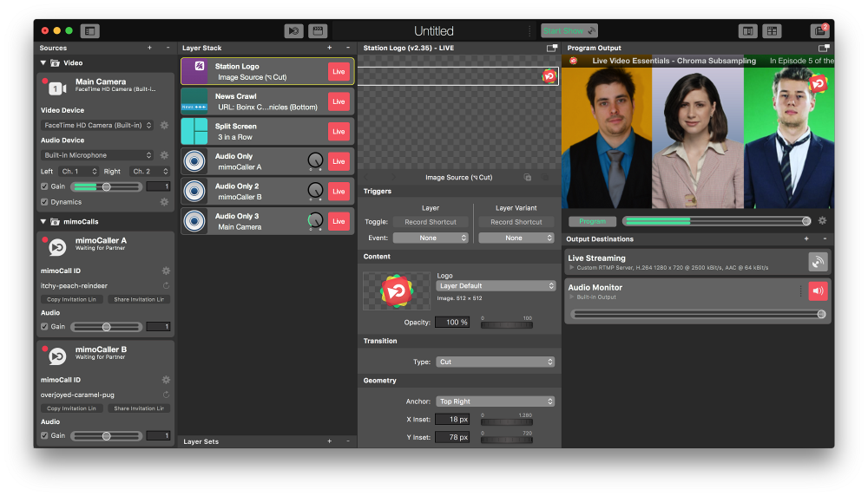Click Copy Invitation Link for mimoCaller B

[71, 408]
